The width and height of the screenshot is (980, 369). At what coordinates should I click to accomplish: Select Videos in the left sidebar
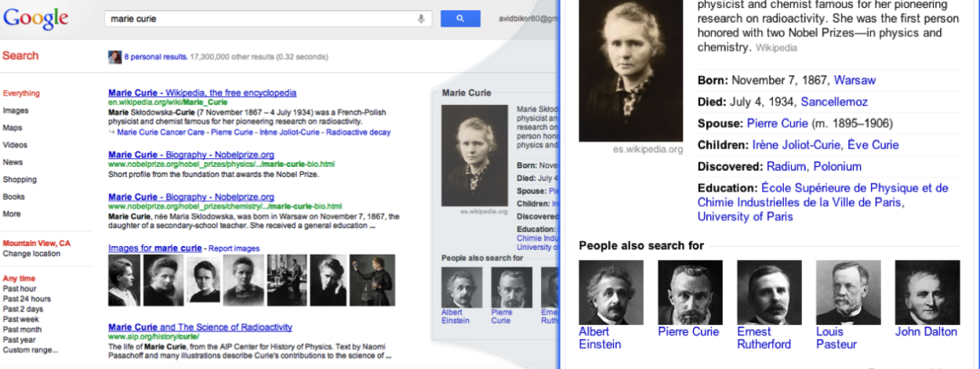click(15, 145)
